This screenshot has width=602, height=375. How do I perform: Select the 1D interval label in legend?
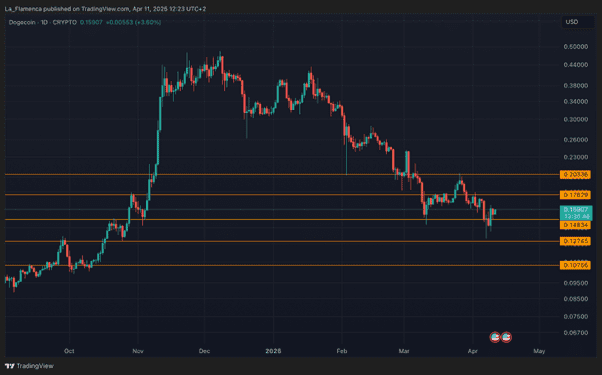click(x=44, y=22)
